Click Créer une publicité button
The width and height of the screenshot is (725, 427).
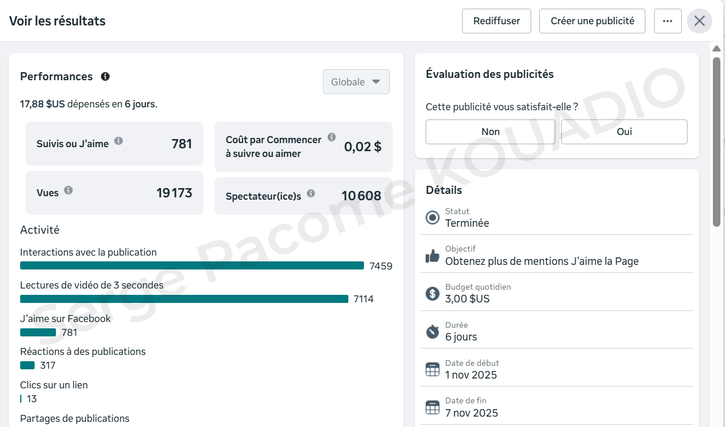pos(592,21)
